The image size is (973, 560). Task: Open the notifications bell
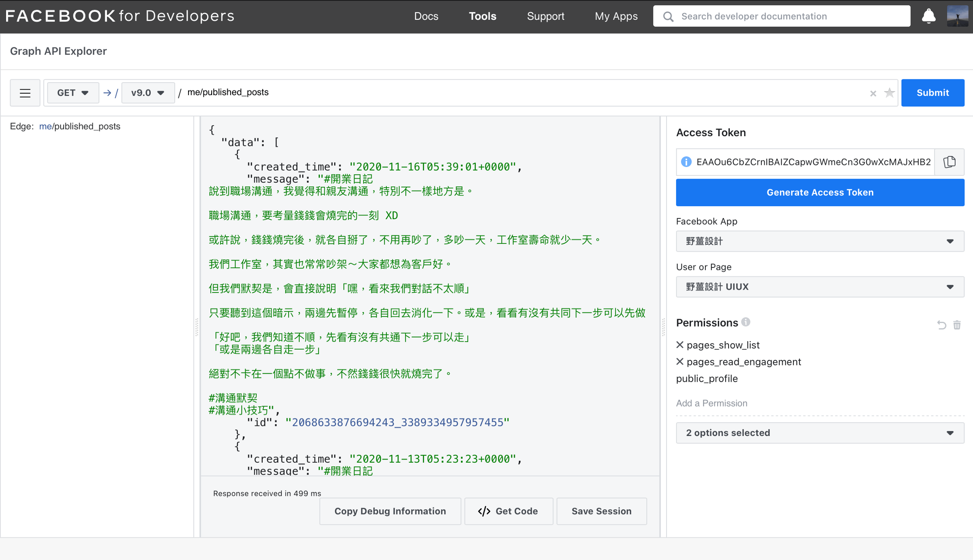pos(928,16)
